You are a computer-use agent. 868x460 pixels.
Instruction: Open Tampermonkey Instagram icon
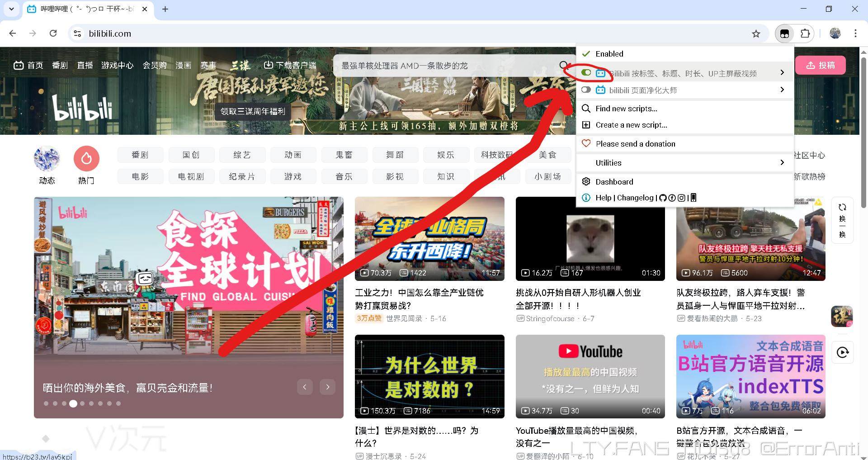681,198
